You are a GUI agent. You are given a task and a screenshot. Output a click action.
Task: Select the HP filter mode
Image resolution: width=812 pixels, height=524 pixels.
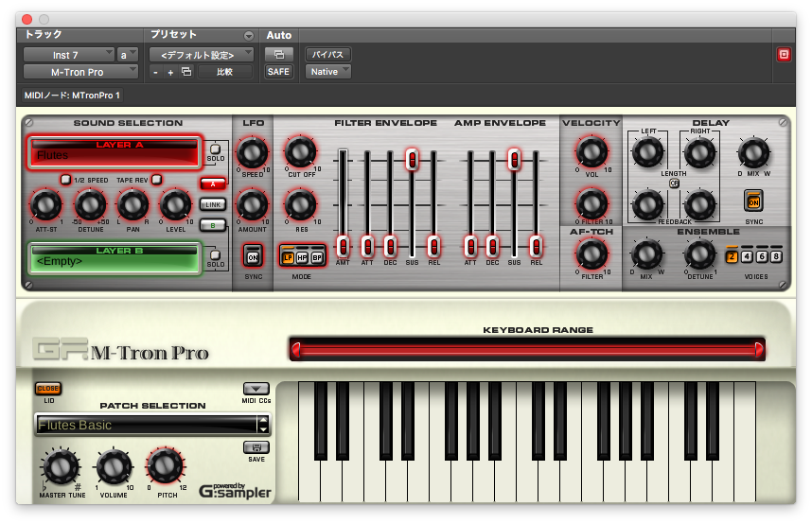(x=303, y=257)
